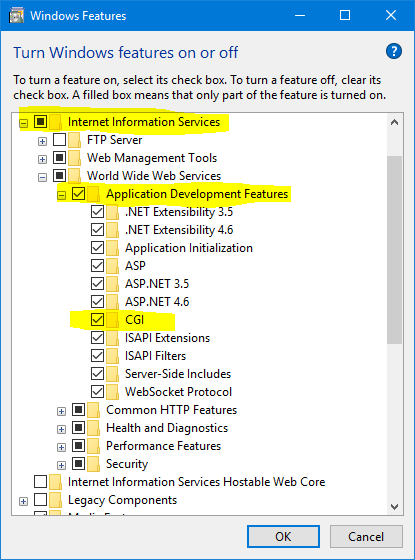Viewport: 415px width, 560px height.
Task: Click the IIS Hostable Web Core folder icon
Action: click(56, 482)
